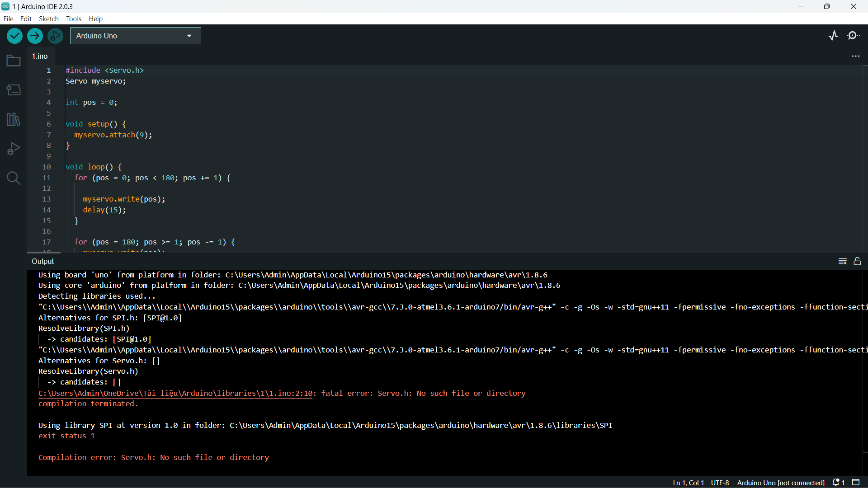Click the Upload arrow button

point(35,36)
